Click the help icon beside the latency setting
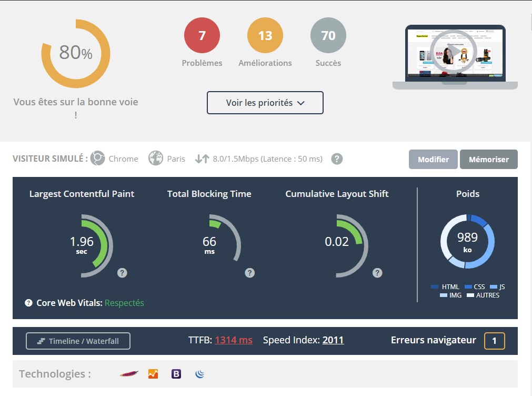Screen dimensions: 532x396 coord(337,159)
